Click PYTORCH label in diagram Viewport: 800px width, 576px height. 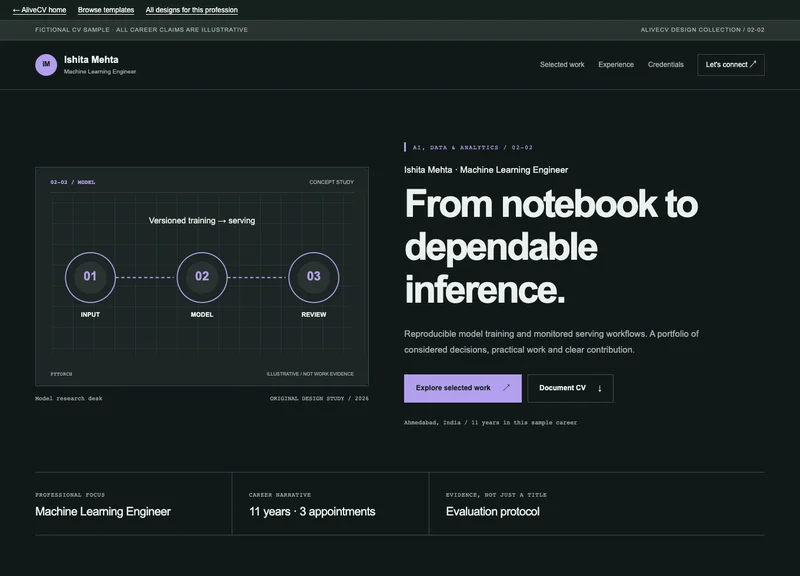61,374
